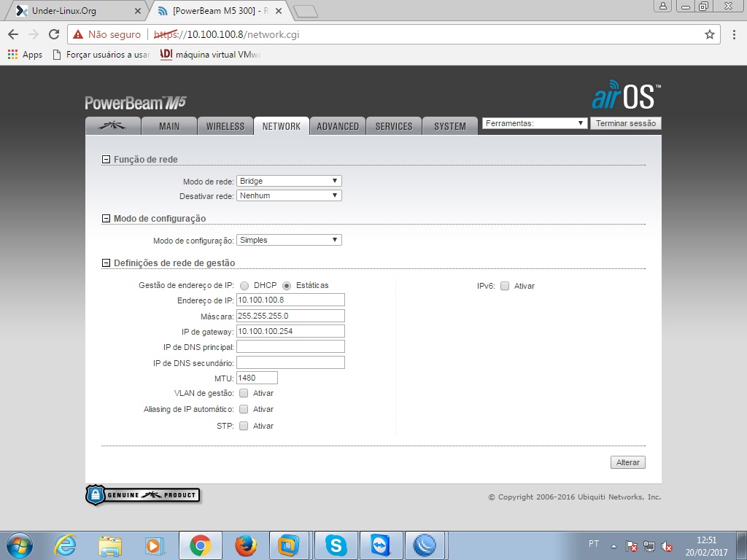
Task: Enable VLAN de gestão checkbox
Action: pos(244,393)
